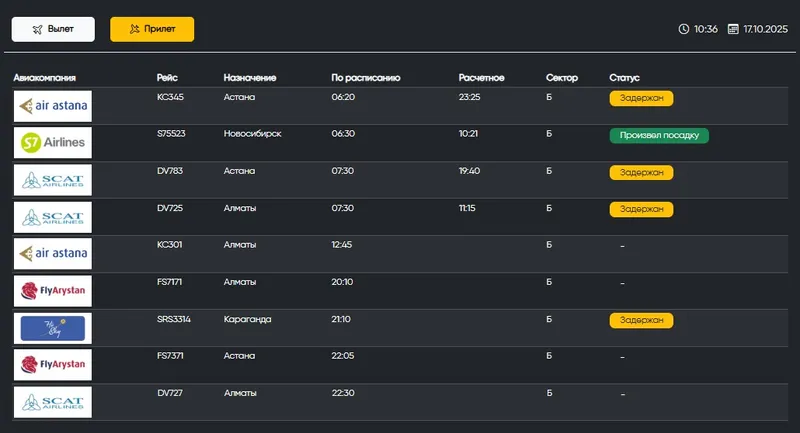Click the clock icon beside 10:36
The width and height of the screenshot is (800, 433).
(x=684, y=29)
